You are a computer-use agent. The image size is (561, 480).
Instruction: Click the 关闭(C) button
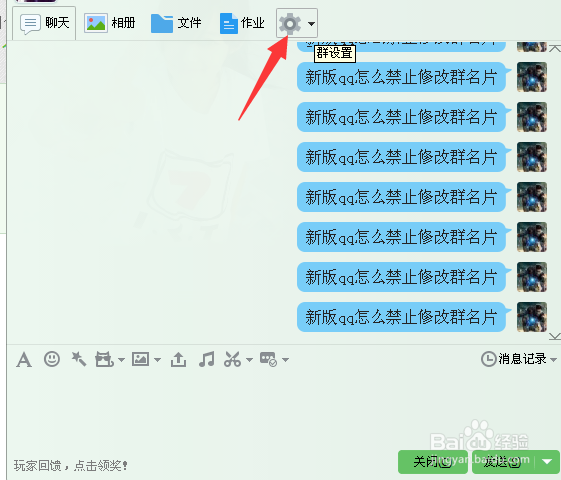[433, 462]
